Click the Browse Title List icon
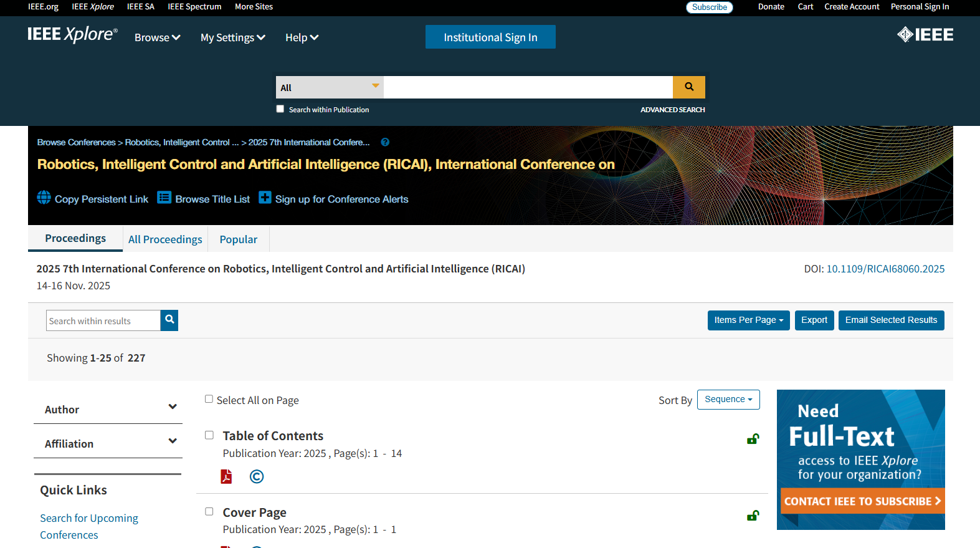980x548 pixels. point(164,198)
